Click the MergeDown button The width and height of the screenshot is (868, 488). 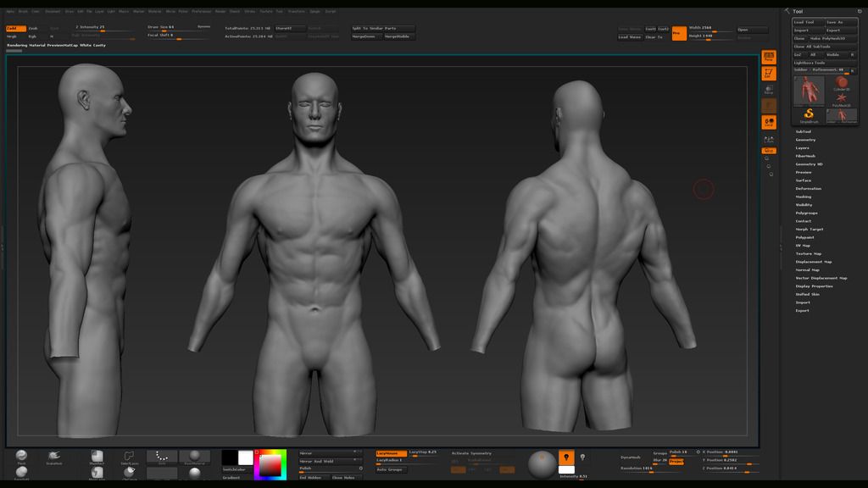[365, 36]
